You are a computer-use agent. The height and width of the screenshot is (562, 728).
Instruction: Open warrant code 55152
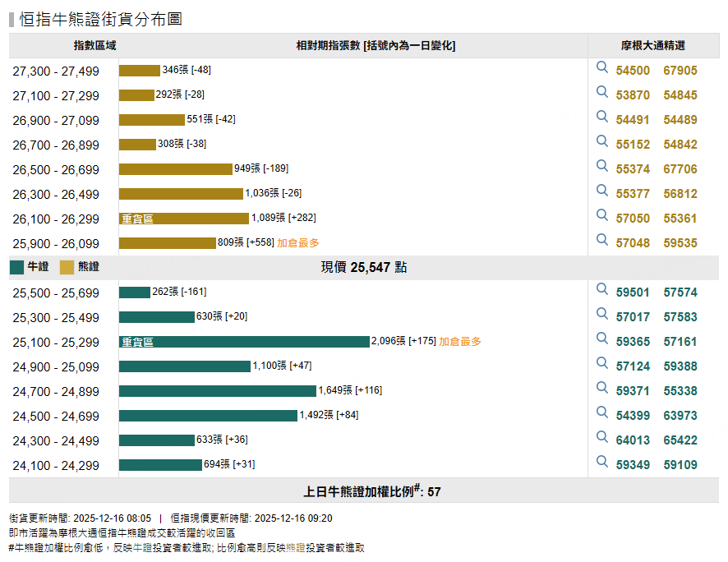pyautogui.click(x=633, y=145)
